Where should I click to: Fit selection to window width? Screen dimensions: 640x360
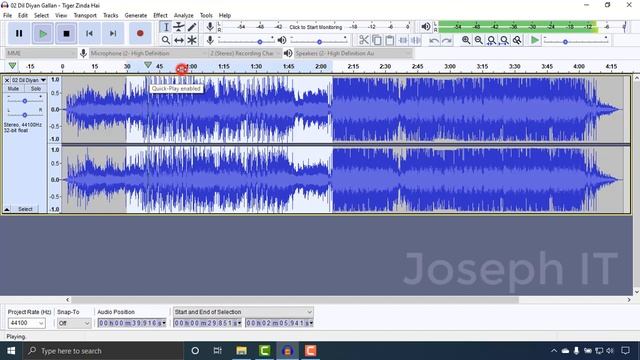click(x=491, y=40)
